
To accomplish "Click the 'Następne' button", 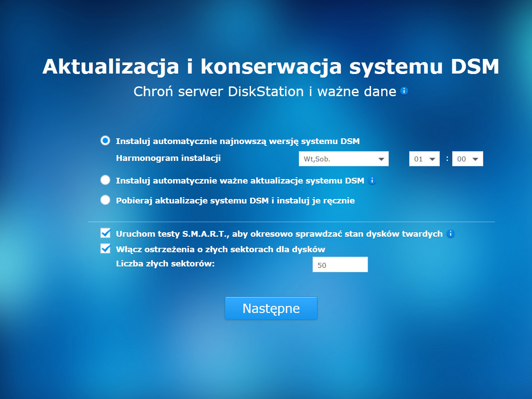I will point(271,308).
